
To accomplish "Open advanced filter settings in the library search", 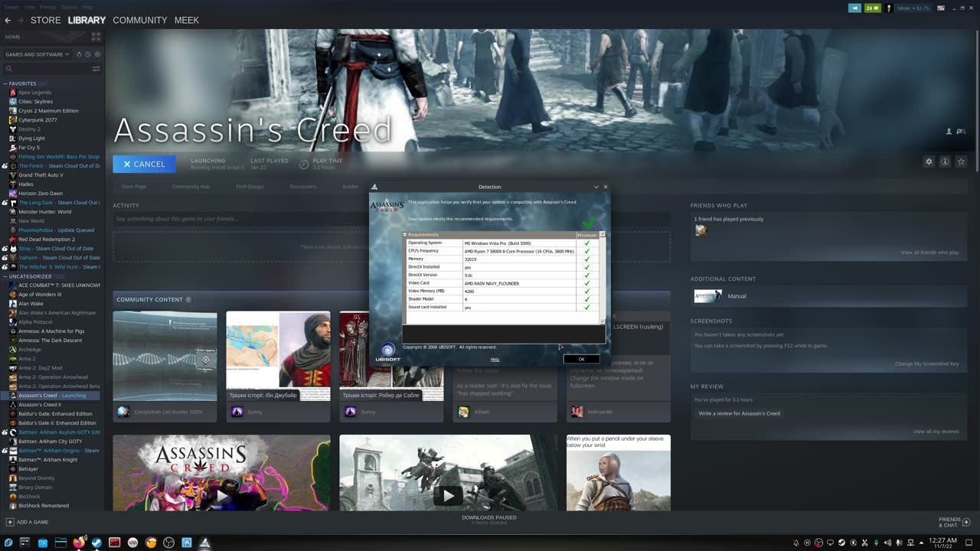I will pos(96,69).
